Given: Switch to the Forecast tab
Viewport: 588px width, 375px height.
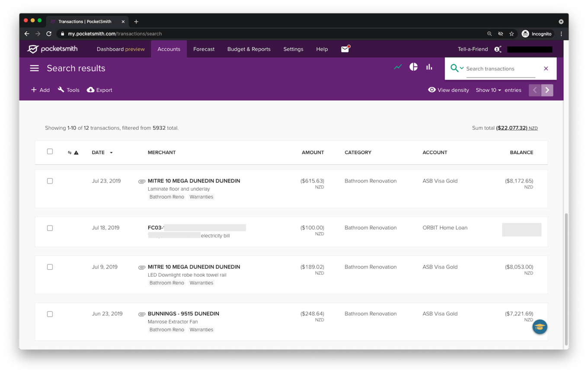Looking at the screenshot, I should coord(204,49).
